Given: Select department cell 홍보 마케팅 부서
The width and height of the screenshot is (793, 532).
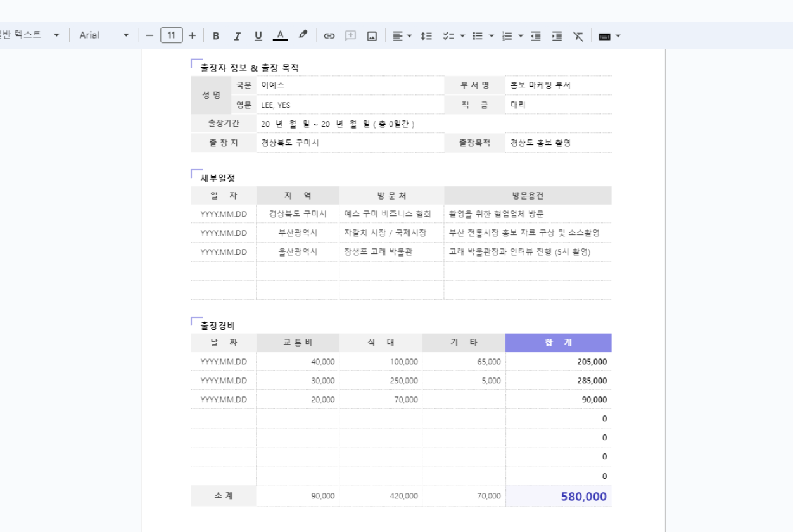Looking at the screenshot, I should [x=559, y=85].
